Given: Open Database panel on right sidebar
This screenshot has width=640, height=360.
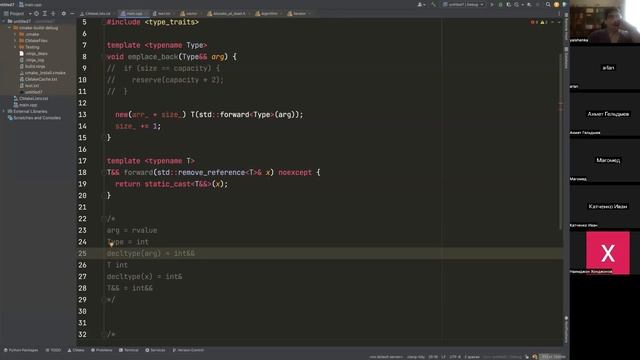Looking at the screenshot, I should coord(566,58).
